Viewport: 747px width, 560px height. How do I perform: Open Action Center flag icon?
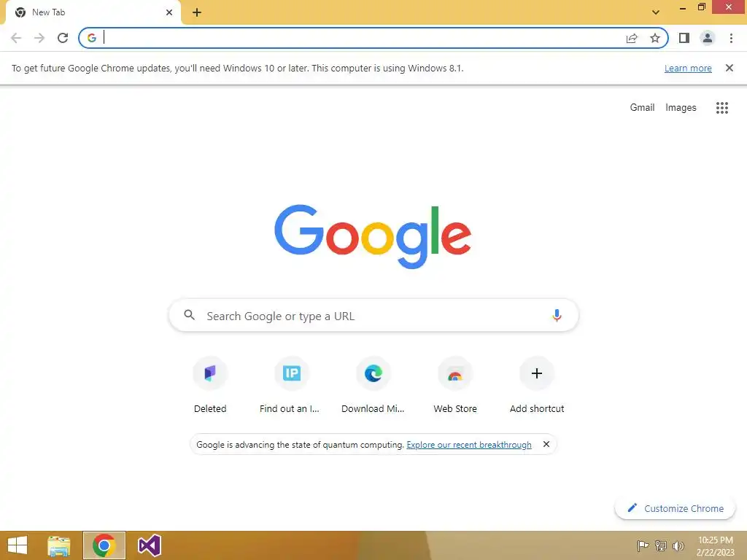coord(643,545)
